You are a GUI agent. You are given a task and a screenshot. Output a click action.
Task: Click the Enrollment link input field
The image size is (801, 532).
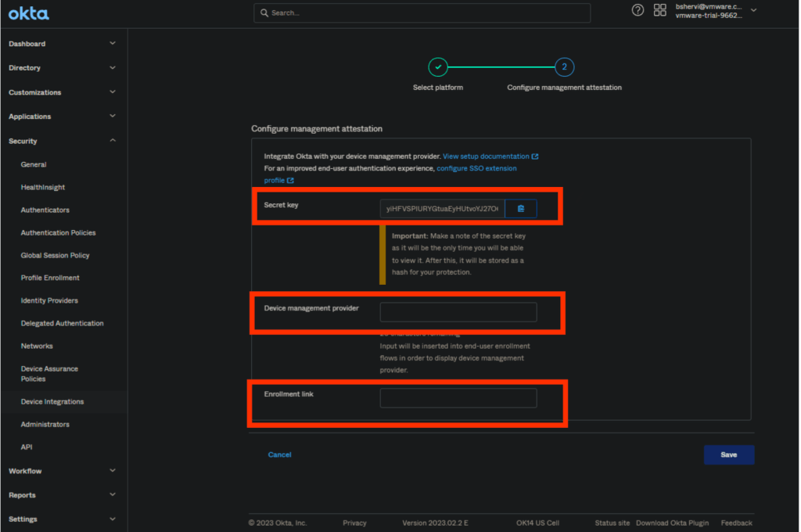(x=458, y=398)
